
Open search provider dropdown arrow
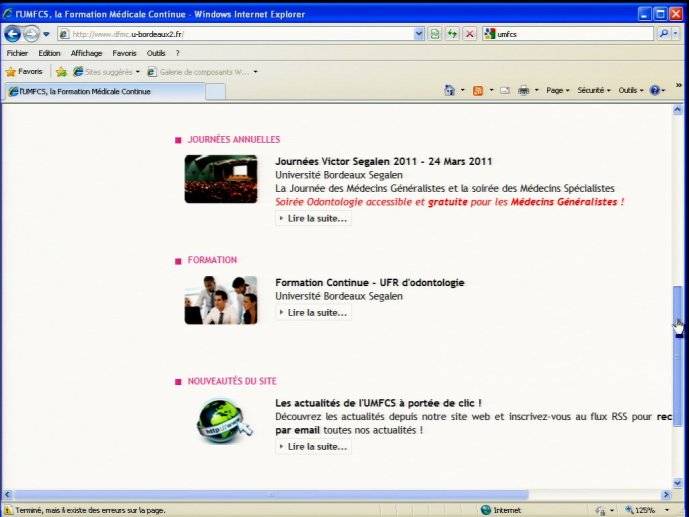[x=676, y=34]
